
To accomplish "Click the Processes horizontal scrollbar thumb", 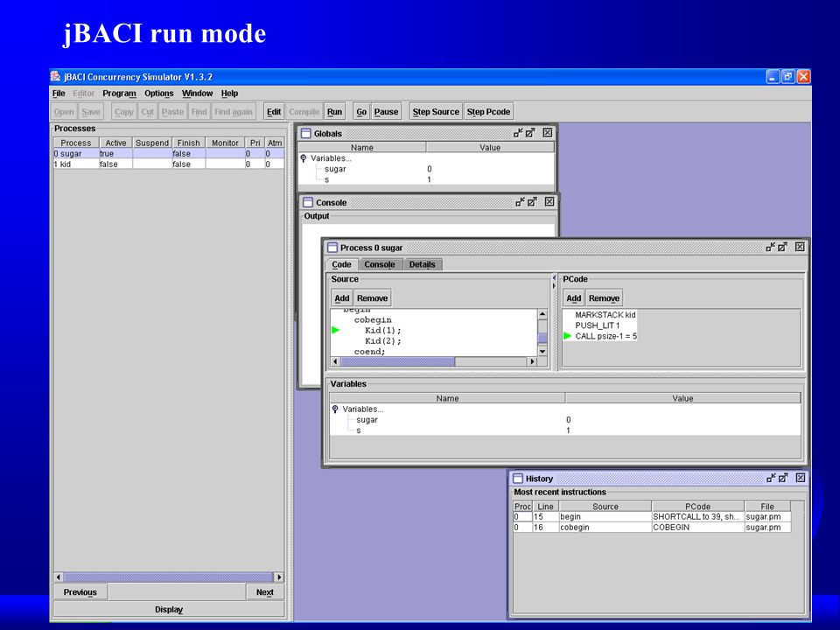I will [x=168, y=577].
